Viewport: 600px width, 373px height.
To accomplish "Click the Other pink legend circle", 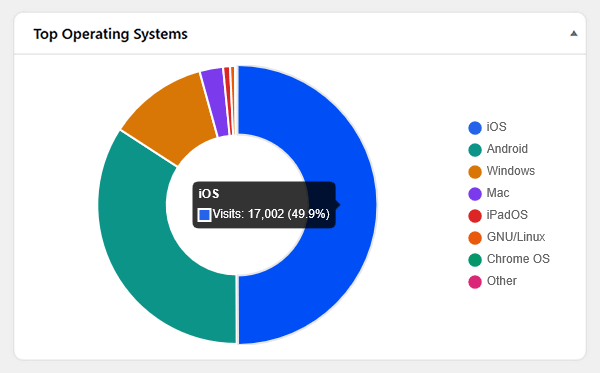I will click(x=475, y=282).
